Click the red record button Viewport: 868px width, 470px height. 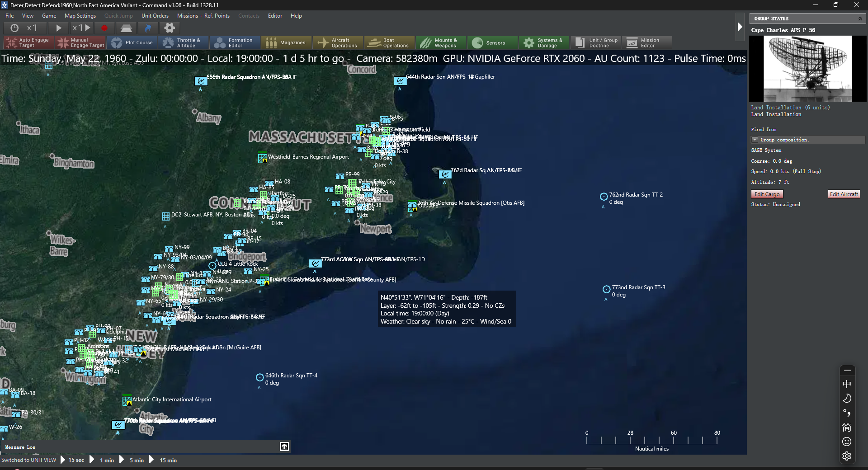tap(104, 28)
